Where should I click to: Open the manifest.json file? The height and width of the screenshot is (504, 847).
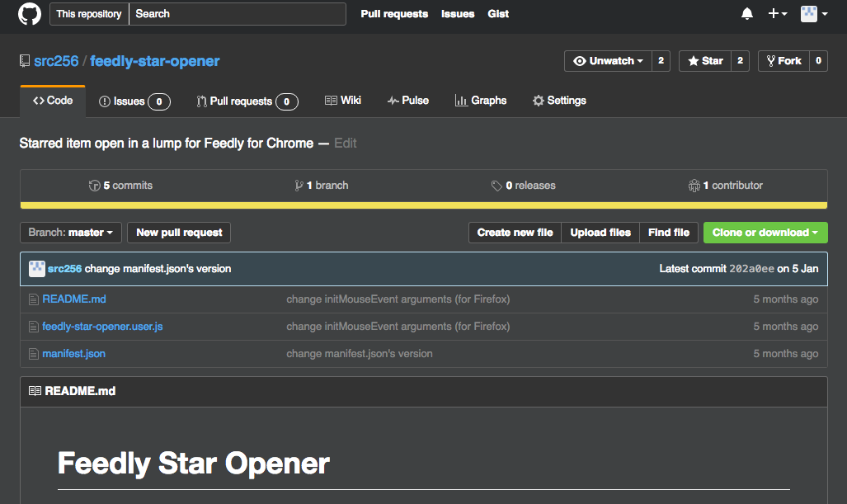74,354
